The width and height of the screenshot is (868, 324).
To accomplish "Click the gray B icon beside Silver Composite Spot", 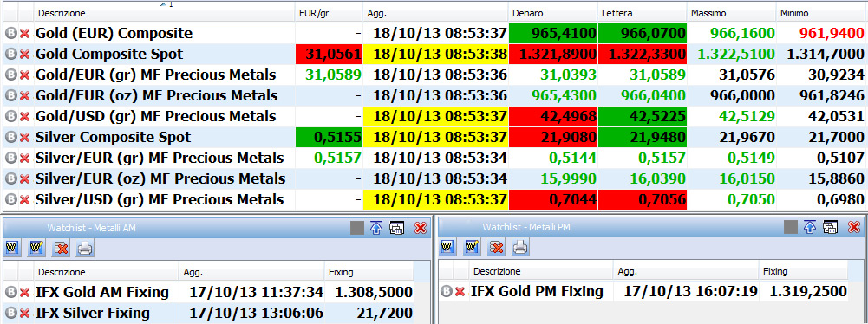I will [10, 137].
